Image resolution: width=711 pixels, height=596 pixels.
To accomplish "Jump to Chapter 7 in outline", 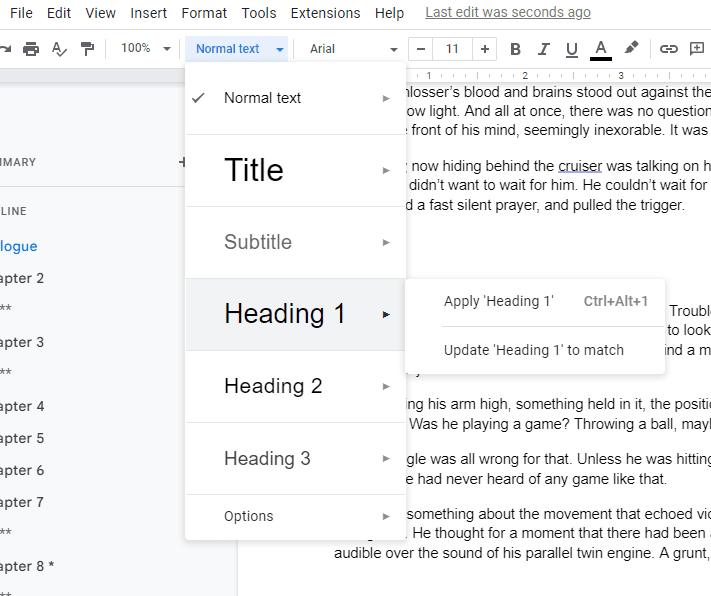I will 22,502.
